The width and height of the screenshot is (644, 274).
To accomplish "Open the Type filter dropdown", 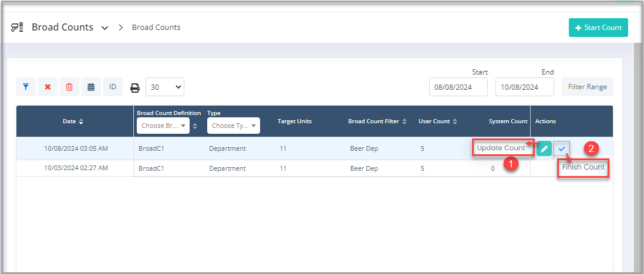I will pos(234,126).
